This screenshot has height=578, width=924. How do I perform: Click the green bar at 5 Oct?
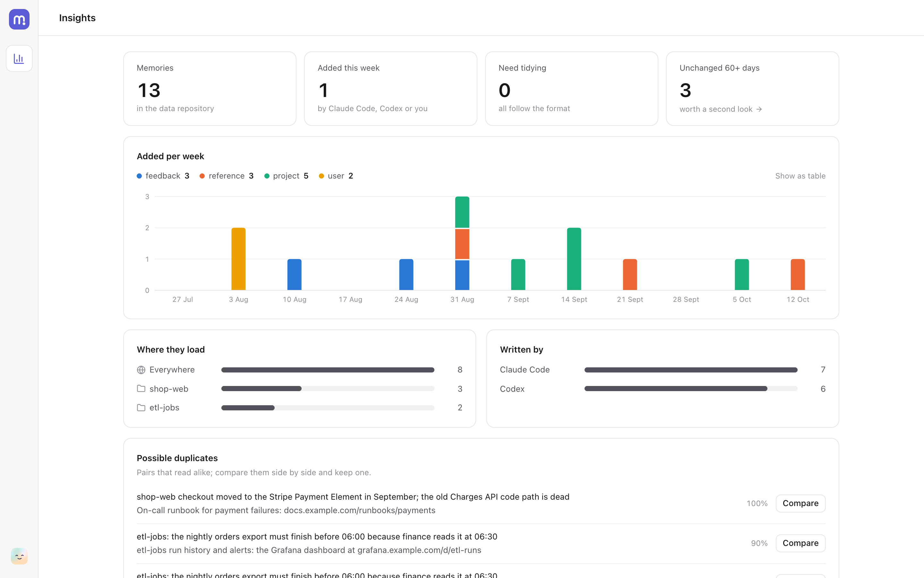coord(742,275)
